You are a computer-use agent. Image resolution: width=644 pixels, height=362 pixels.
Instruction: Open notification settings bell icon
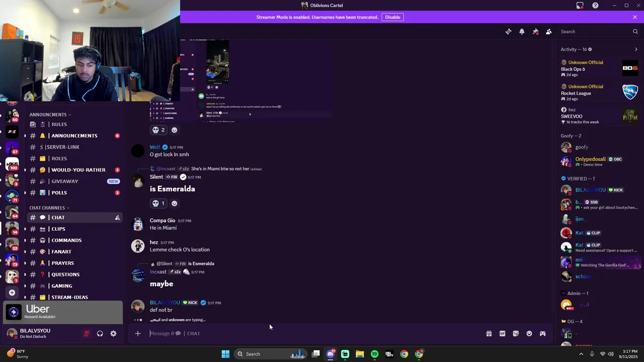tap(522, 31)
